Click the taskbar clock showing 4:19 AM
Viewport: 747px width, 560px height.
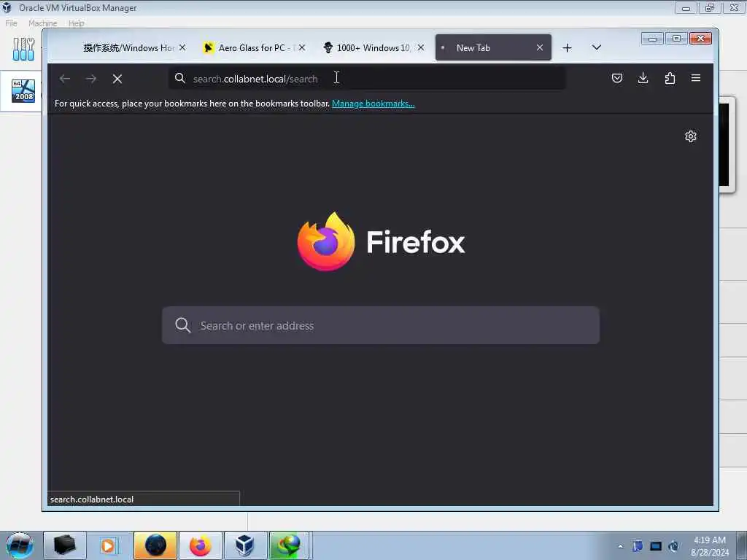pyautogui.click(x=710, y=546)
